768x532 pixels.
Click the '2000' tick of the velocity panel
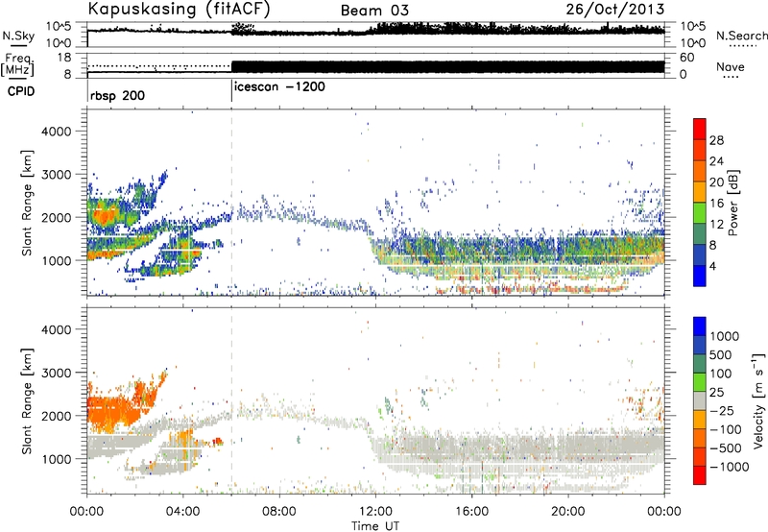point(57,416)
